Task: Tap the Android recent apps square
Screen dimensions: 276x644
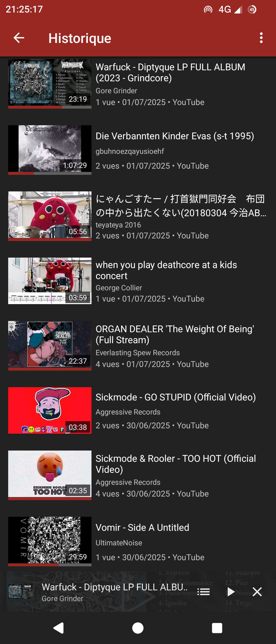Action: 217,628
